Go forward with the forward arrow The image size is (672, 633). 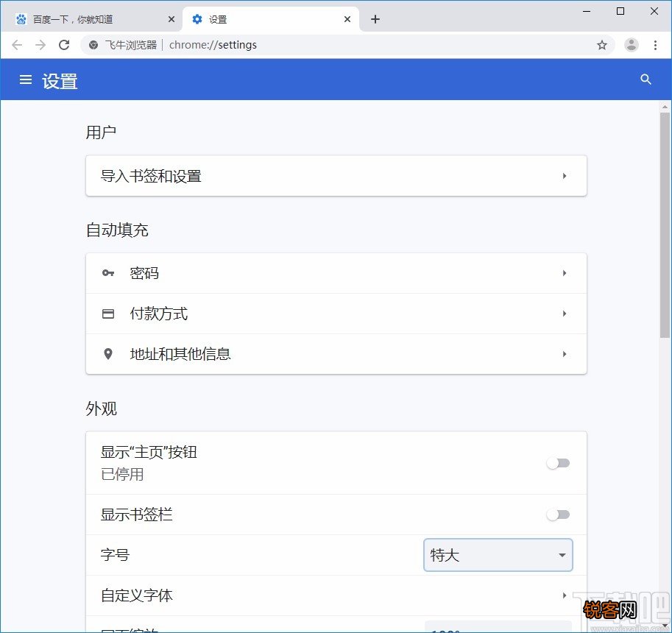coord(40,45)
